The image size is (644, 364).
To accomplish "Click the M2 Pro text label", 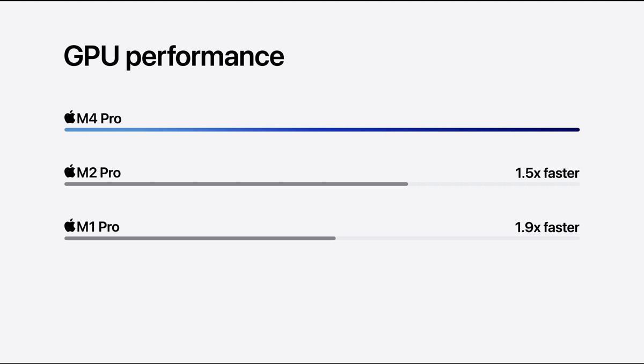I will 99,173.
